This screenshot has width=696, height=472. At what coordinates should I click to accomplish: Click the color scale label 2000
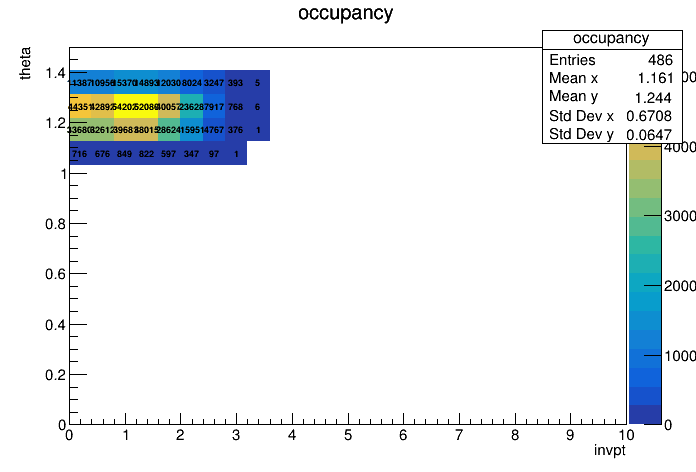point(680,286)
